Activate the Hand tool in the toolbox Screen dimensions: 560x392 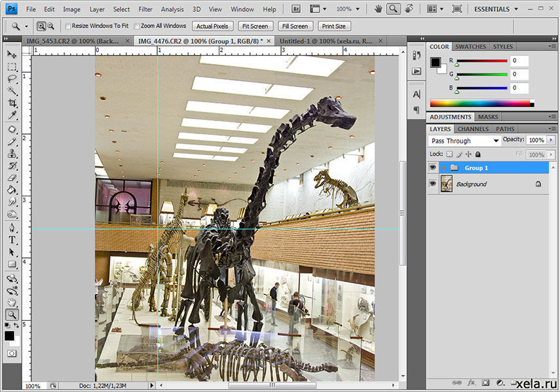point(12,302)
